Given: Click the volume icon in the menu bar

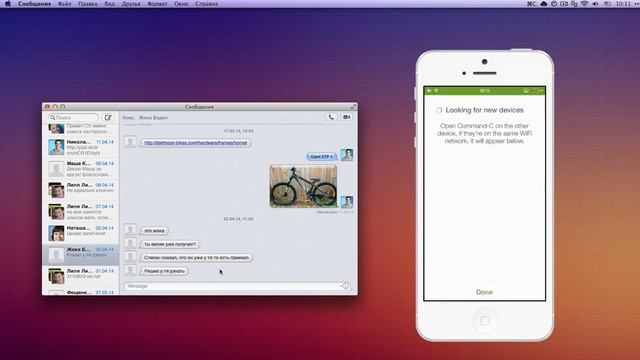Looking at the screenshot, I should pos(595,4).
